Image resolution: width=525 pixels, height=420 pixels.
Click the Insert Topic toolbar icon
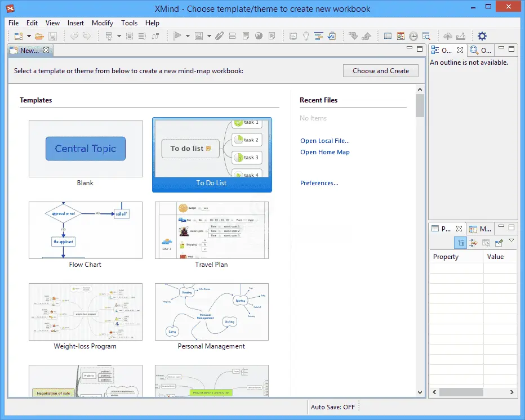[x=109, y=36]
